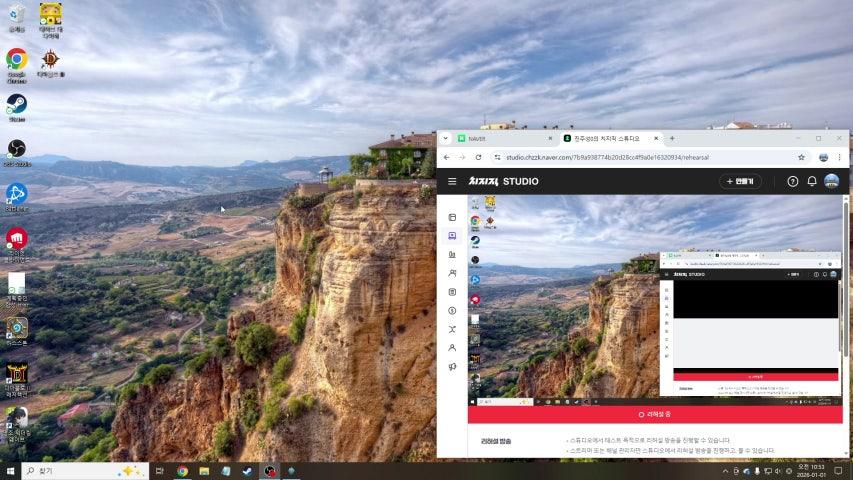Open Google Chrome desktop shortcut
Image resolution: width=853 pixels, height=480 pixels.
click(17, 64)
